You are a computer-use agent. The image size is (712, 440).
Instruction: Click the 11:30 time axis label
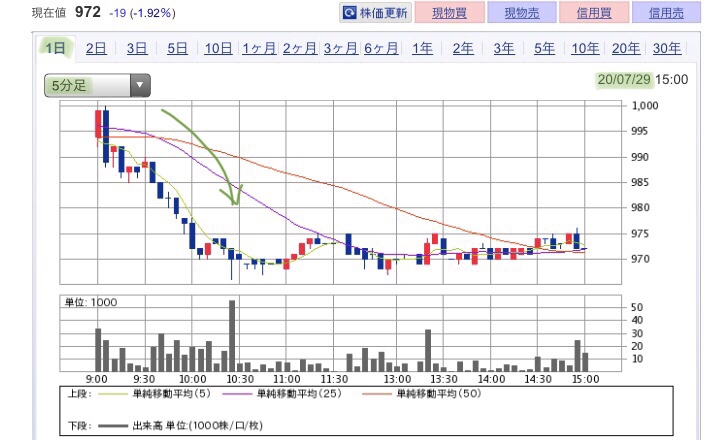(334, 379)
